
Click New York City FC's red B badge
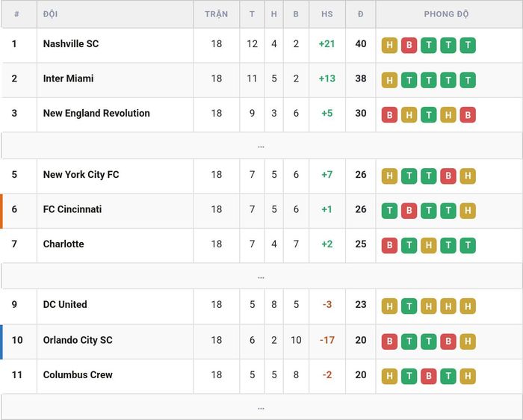pos(448,176)
